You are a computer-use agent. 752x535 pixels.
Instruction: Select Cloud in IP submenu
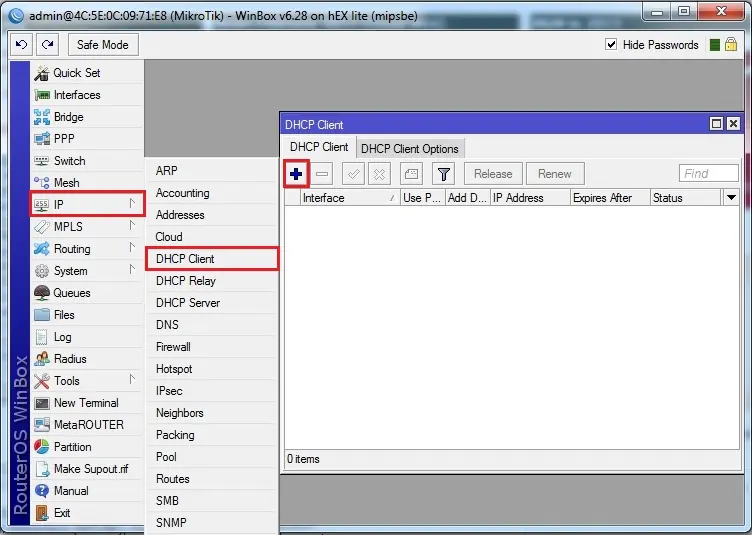(212, 237)
